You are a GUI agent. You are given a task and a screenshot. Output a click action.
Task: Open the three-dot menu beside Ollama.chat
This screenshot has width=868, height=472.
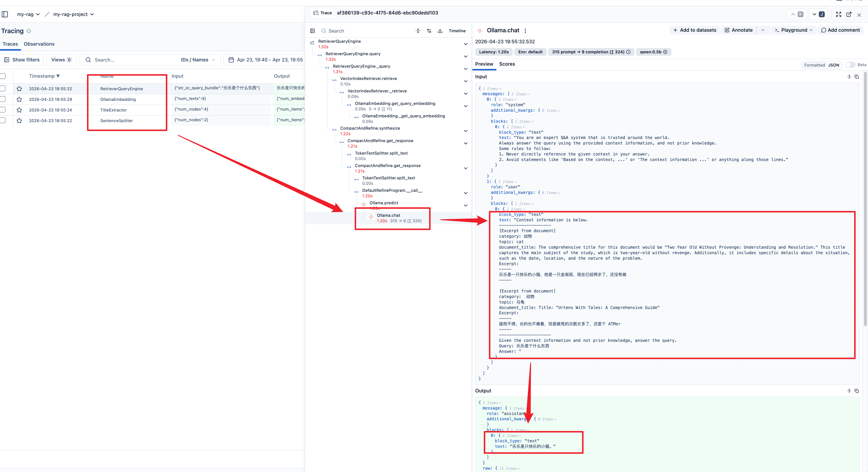click(525, 31)
